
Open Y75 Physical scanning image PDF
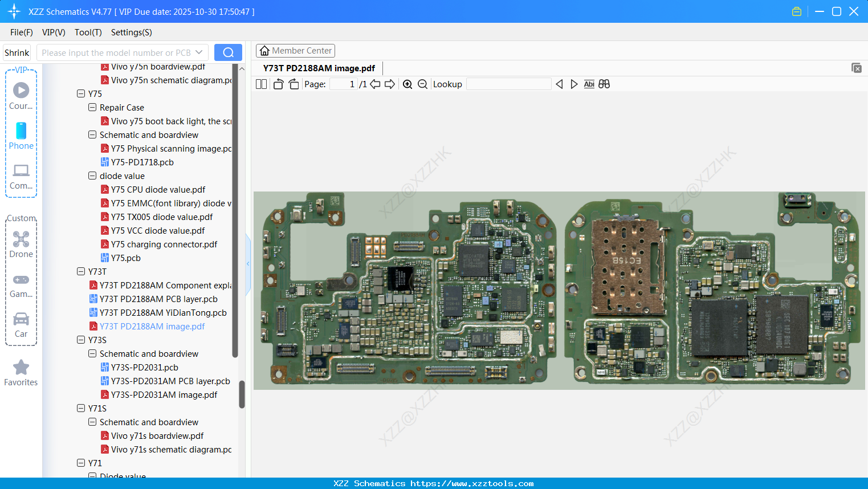tap(166, 149)
